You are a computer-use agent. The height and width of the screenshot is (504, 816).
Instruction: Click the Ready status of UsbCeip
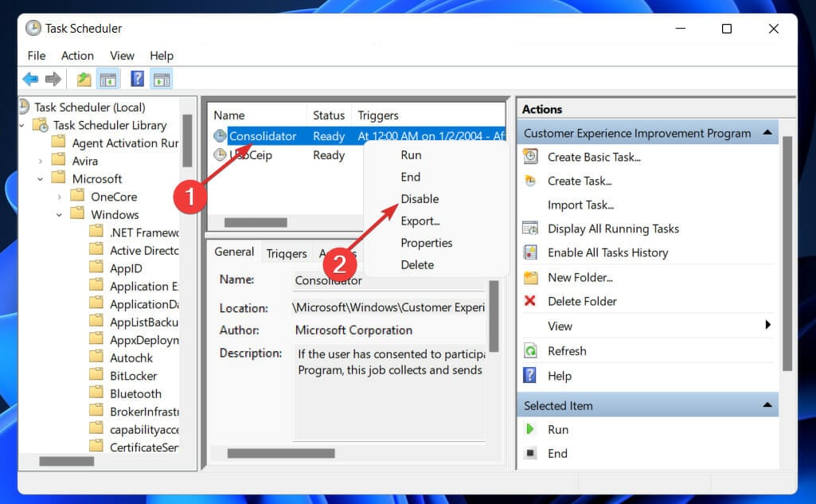tap(329, 155)
